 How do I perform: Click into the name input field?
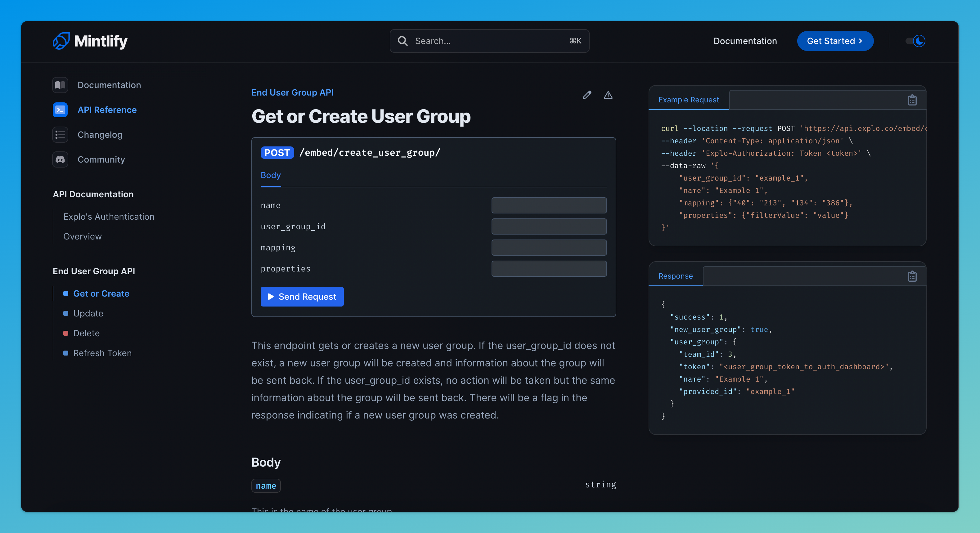pos(548,205)
